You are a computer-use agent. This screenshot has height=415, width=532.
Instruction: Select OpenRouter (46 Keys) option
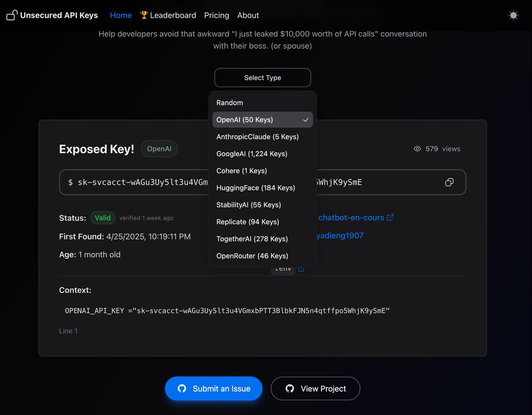(262, 256)
